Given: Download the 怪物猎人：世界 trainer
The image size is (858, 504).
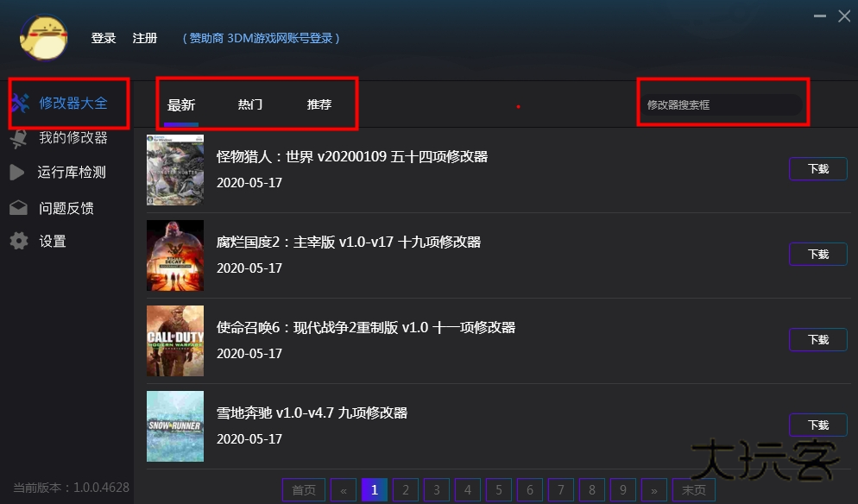Looking at the screenshot, I should click(817, 169).
